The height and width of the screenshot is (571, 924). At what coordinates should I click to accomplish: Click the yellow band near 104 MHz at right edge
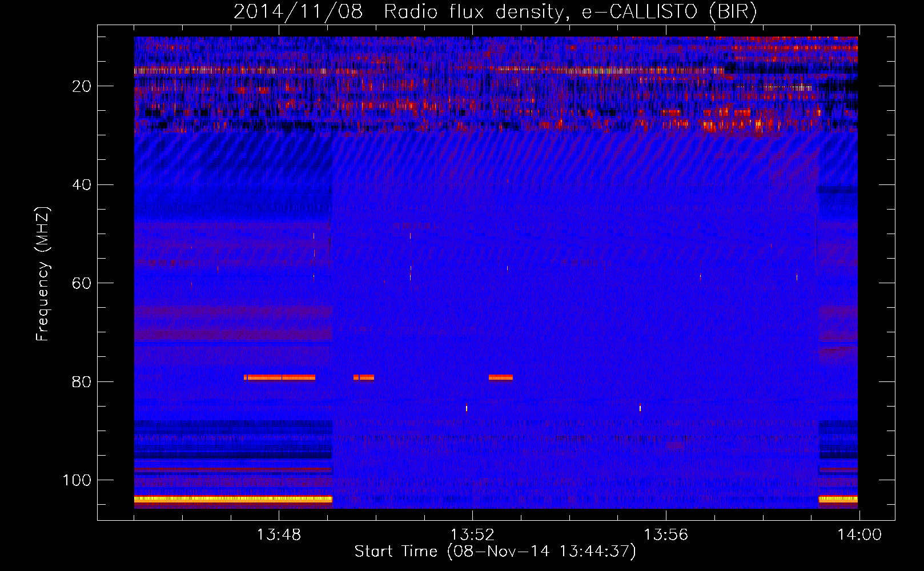(838, 499)
